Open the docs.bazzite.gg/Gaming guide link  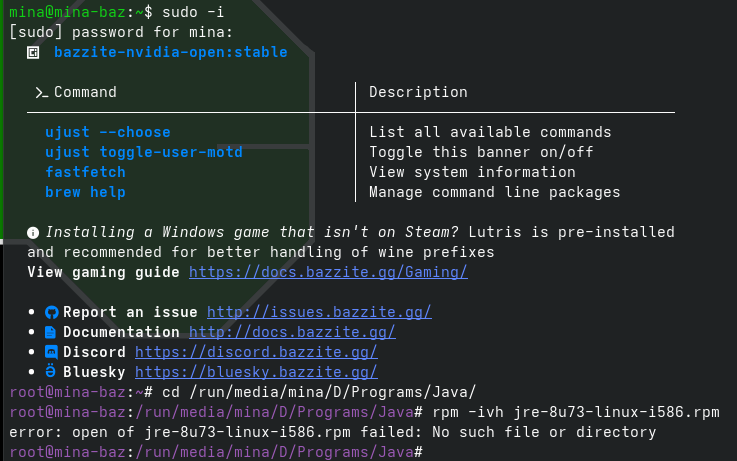click(x=328, y=273)
